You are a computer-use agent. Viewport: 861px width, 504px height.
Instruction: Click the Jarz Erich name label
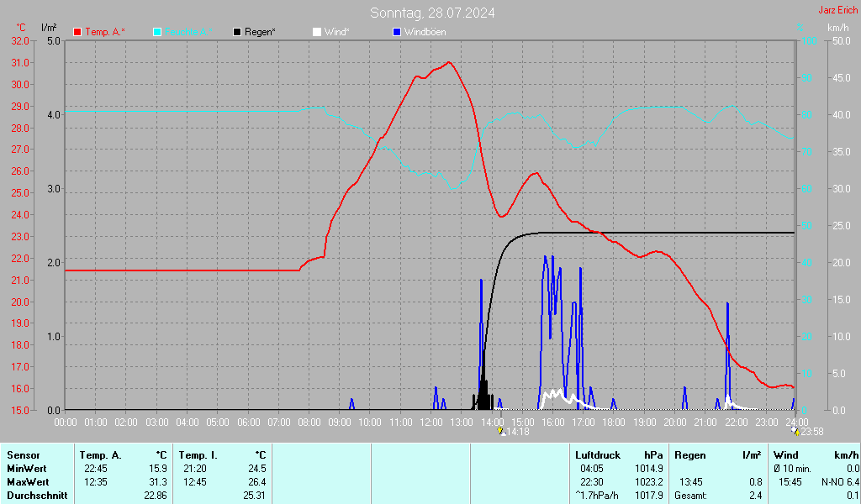coord(838,10)
